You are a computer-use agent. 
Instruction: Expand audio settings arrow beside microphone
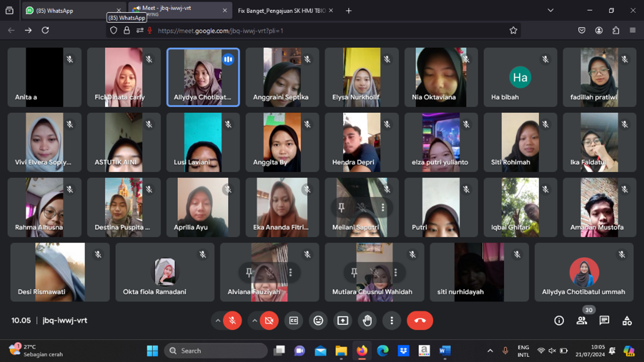pos(218,321)
